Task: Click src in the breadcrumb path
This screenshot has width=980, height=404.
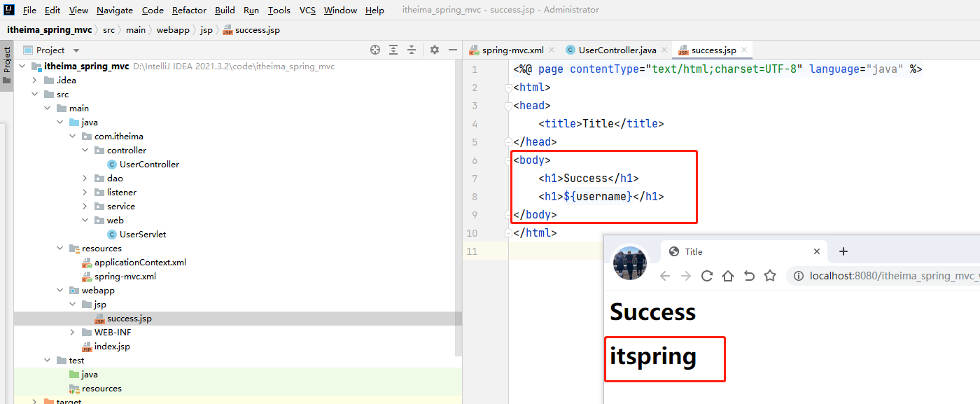Action: (x=108, y=30)
